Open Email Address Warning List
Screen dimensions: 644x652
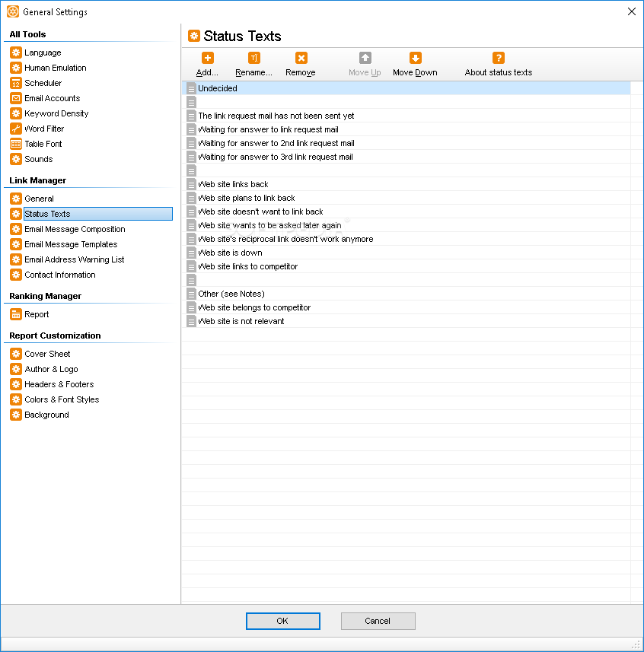[x=75, y=259]
